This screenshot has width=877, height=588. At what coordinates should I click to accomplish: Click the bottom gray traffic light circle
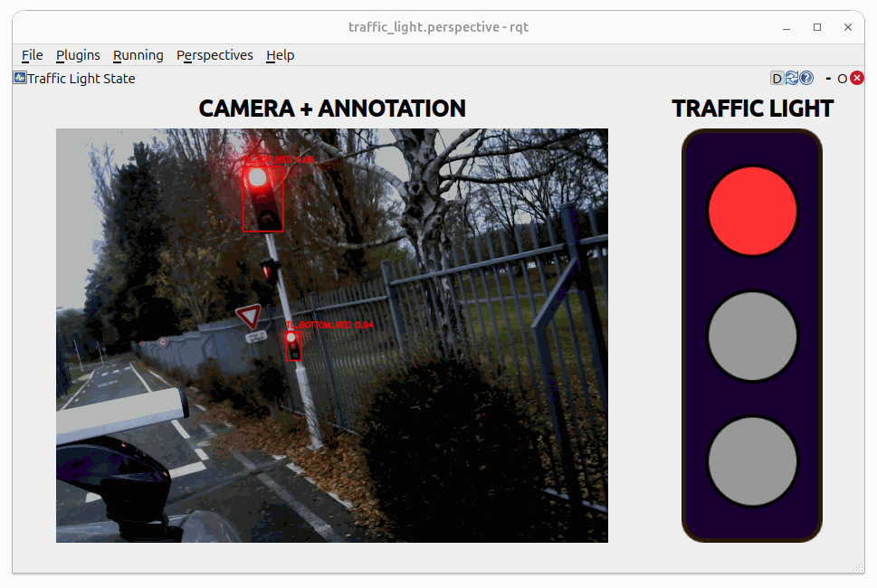[752, 460]
